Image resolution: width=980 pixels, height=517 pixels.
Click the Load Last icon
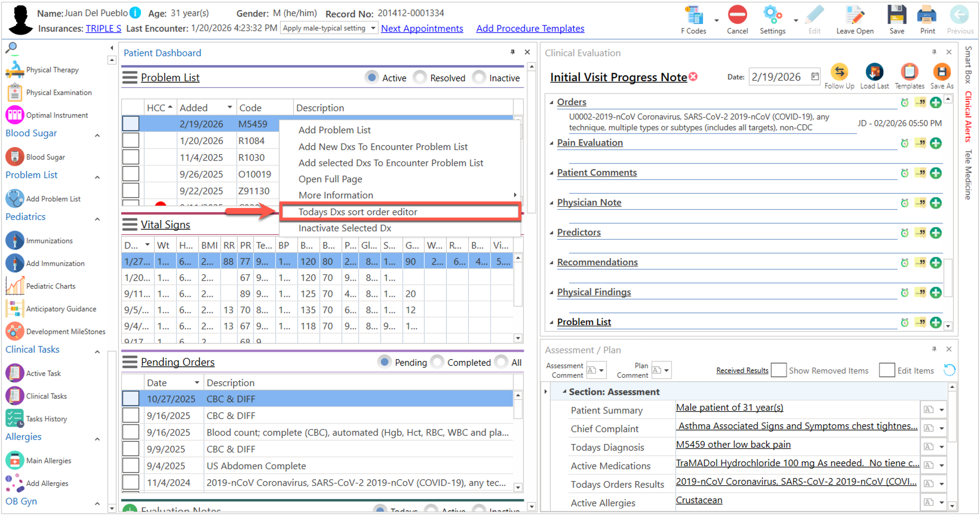point(874,72)
